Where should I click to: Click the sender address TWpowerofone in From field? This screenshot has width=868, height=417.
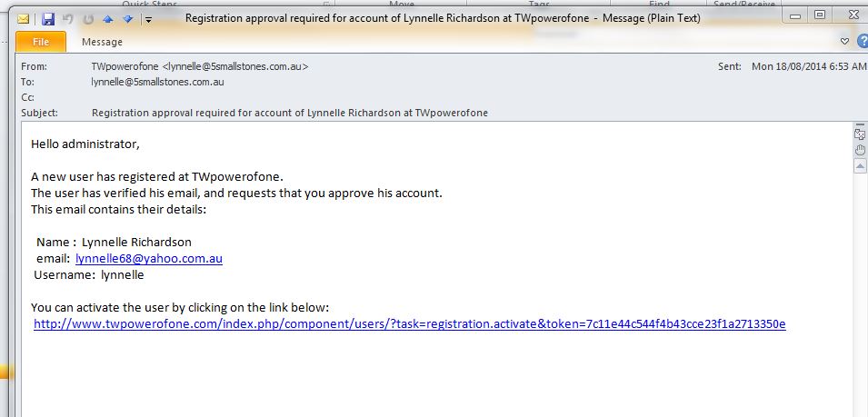point(200,66)
